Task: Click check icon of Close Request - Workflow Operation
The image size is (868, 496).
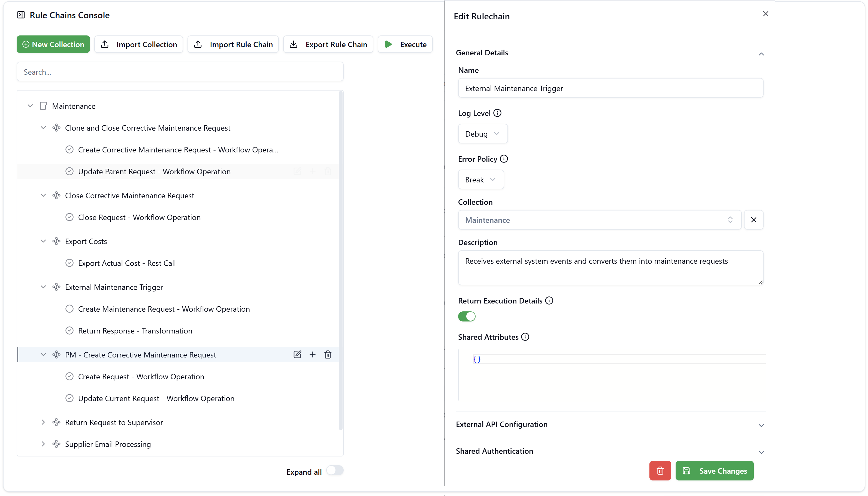Action: 69,217
